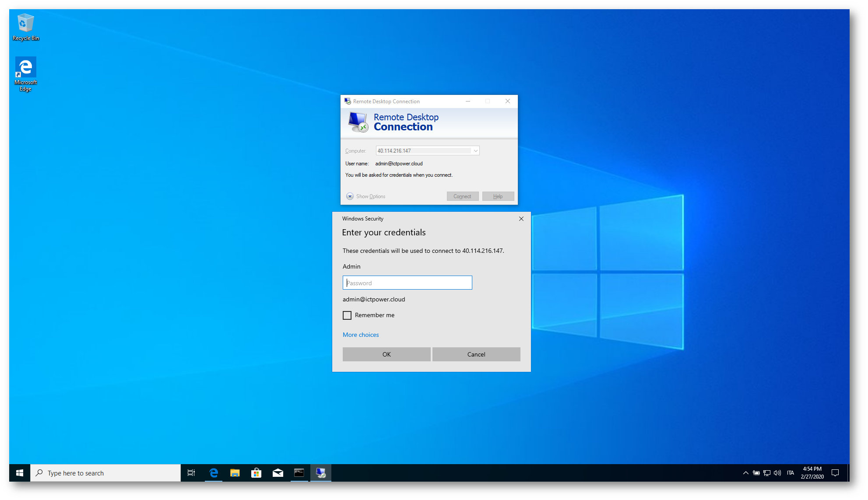The image size is (868, 500).
Task: Focus the Password input field
Action: pyautogui.click(x=407, y=283)
